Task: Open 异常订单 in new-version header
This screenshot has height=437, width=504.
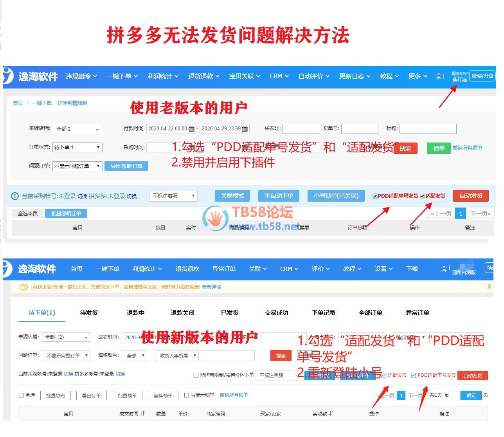Action: [x=224, y=269]
